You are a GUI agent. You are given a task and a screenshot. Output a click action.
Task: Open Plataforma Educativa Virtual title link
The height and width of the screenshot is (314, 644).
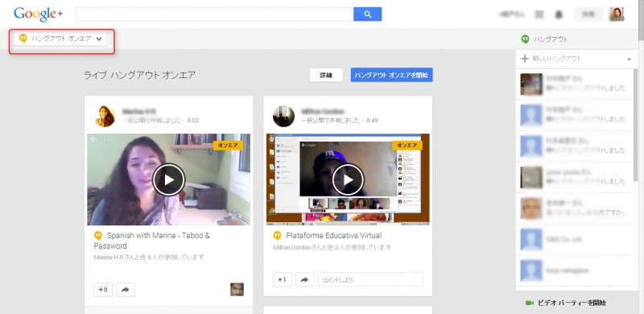click(333, 235)
